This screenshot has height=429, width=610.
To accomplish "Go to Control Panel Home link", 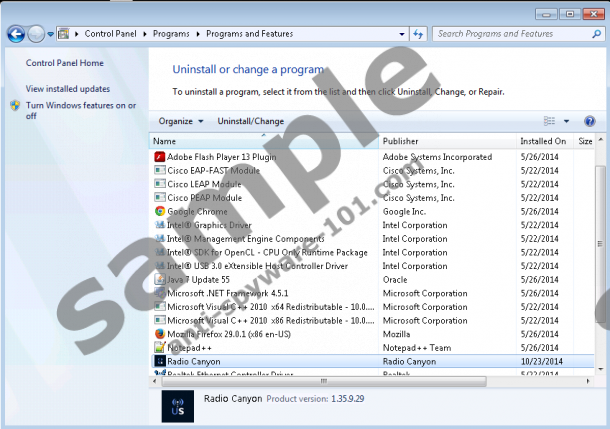I will pyautogui.click(x=65, y=63).
